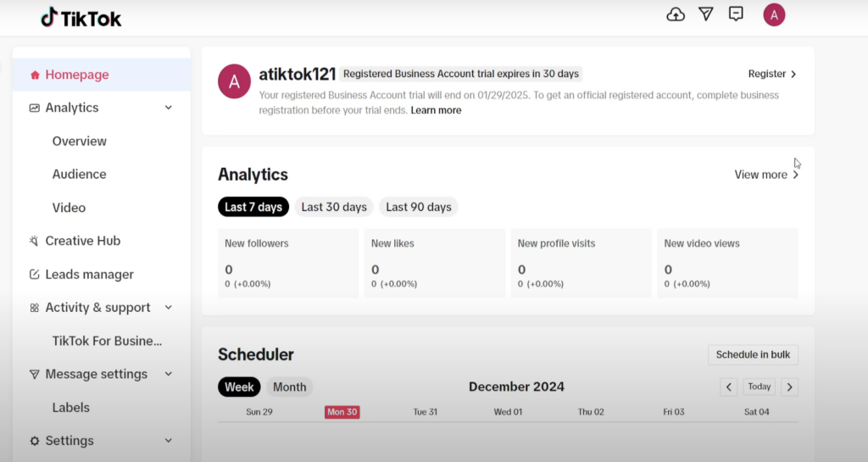Viewport: 868px width, 462px height.
Task: Select Wed 01 day column header
Action: [x=508, y=412]
